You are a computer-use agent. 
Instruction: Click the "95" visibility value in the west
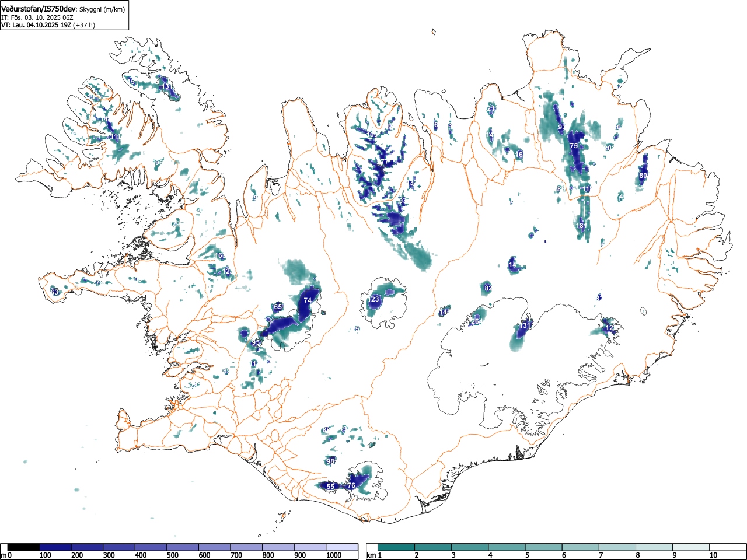point(255,343)
